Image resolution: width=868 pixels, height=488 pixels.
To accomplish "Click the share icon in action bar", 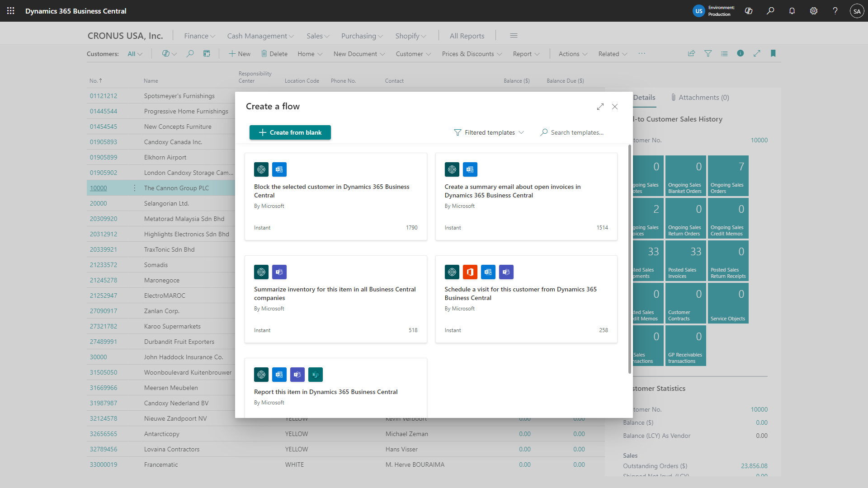I will pos(692,53).
